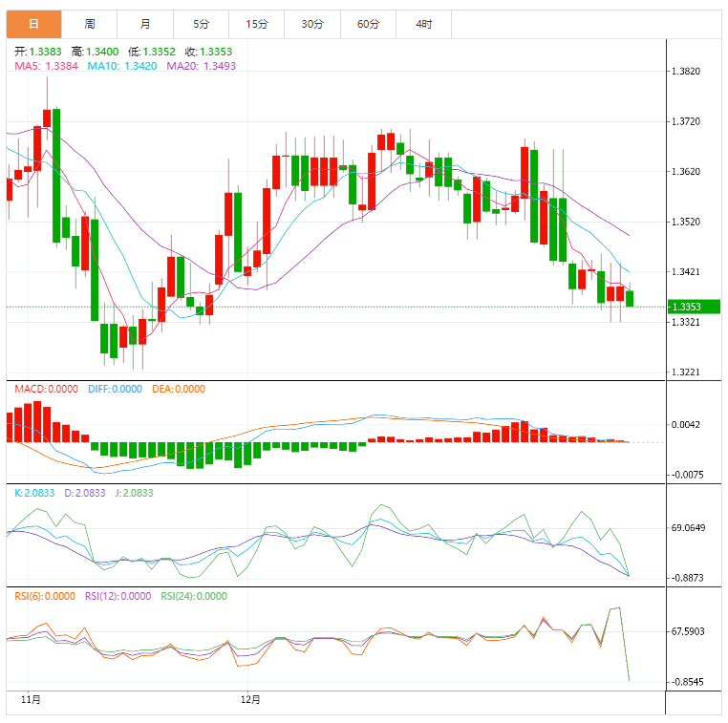Click the RSI(24): 0.0000 label
This screenshot has width=728, height=723.
click(194, 596)
